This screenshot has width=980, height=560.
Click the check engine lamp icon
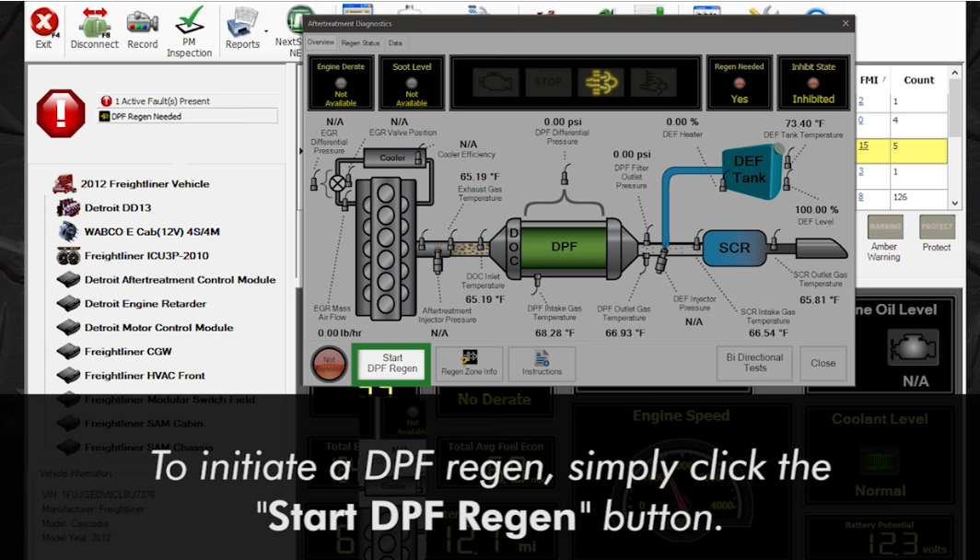pyautogui.click(x=496, y=82)
